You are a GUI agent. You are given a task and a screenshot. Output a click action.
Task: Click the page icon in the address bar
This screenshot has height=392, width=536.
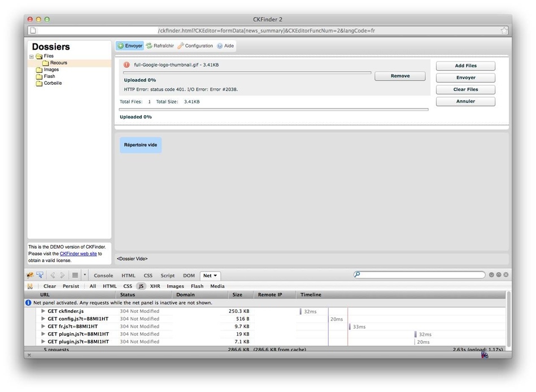pyautogui.click(x=33, y=31)
